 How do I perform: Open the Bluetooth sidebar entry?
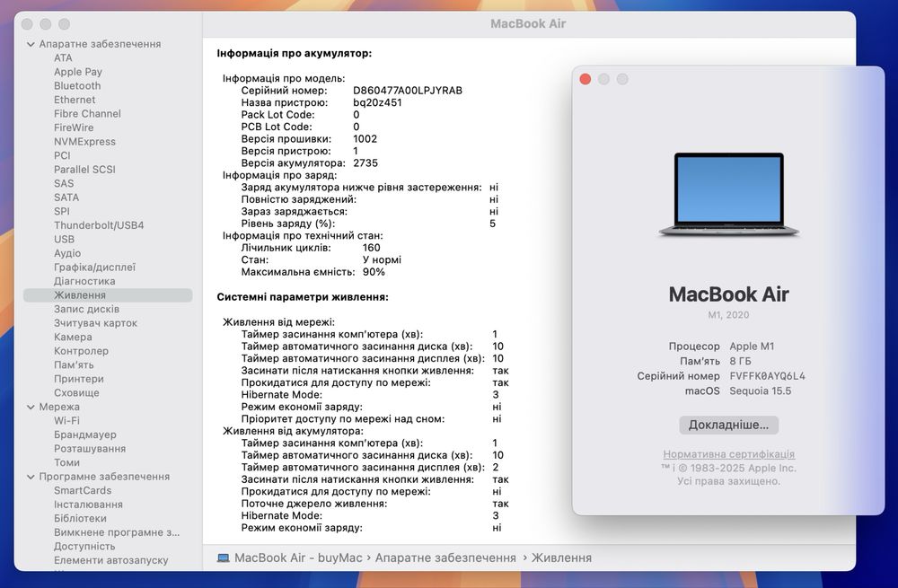77,86
